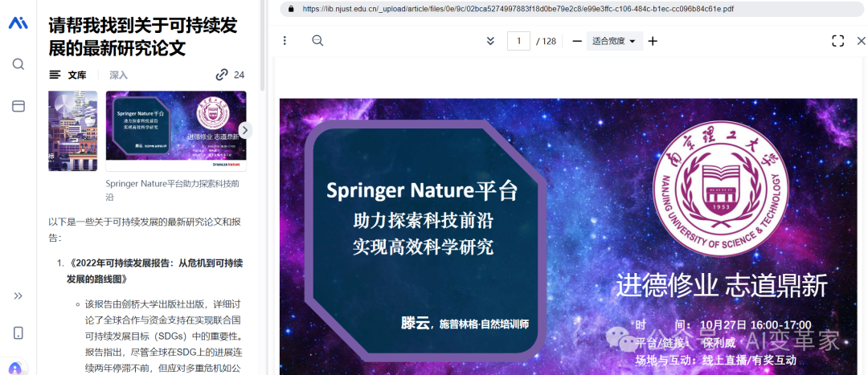Open the Springer Nature slide thumbnail

[x=176, y=131]
